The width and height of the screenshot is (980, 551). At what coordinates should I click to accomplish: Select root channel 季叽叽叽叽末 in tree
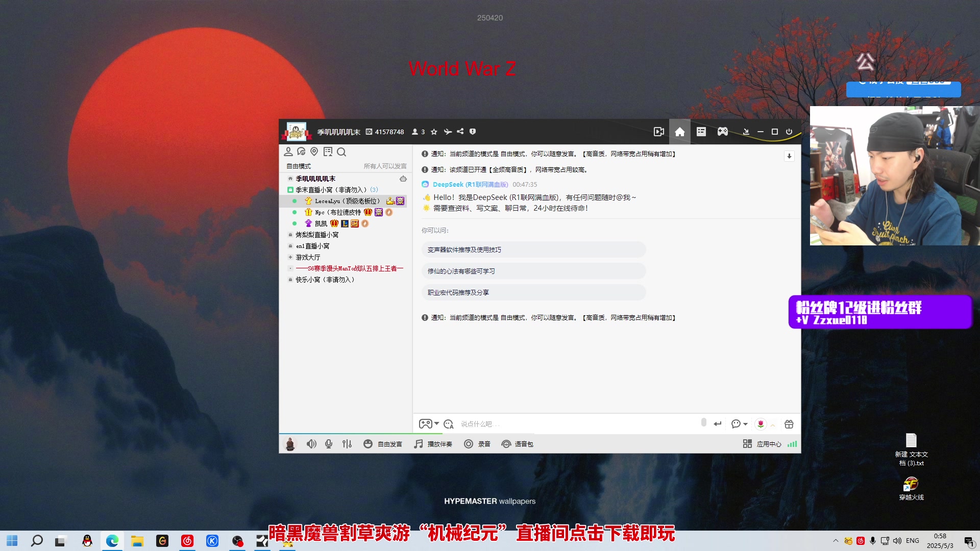pos(315,179)
